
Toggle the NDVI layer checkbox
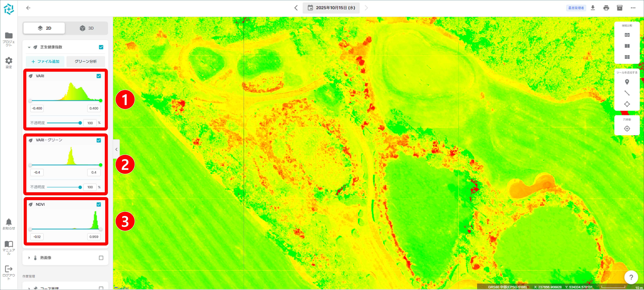[x=99, y=205]
